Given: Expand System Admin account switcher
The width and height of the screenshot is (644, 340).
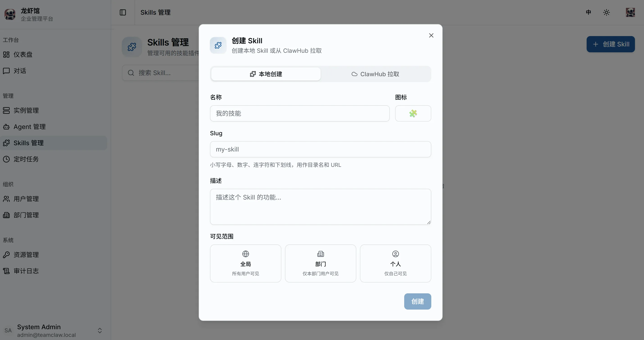Looking at the screenshot, I should [x=100, y=331].
